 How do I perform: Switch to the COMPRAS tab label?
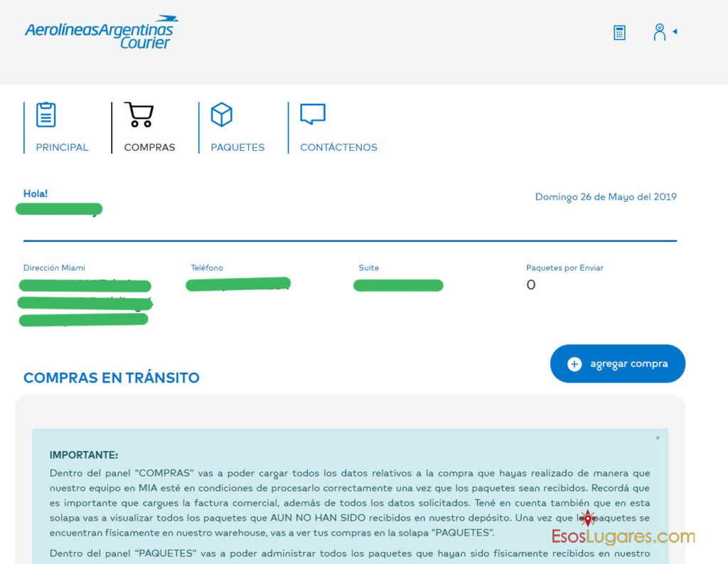coord(149,148)
